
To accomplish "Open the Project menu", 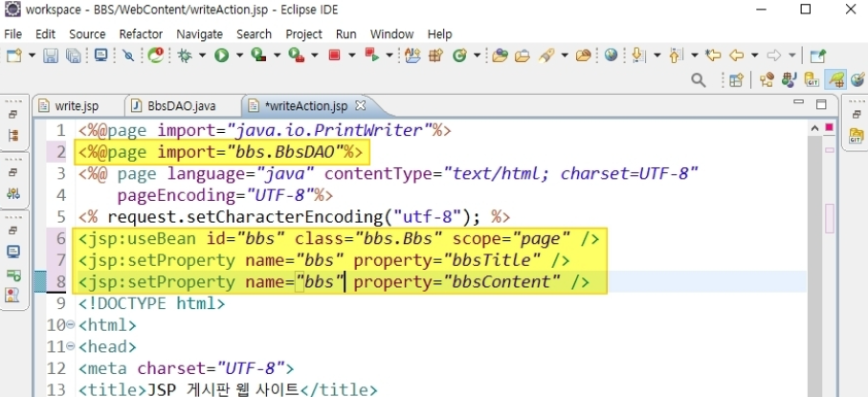I will 304,33.
